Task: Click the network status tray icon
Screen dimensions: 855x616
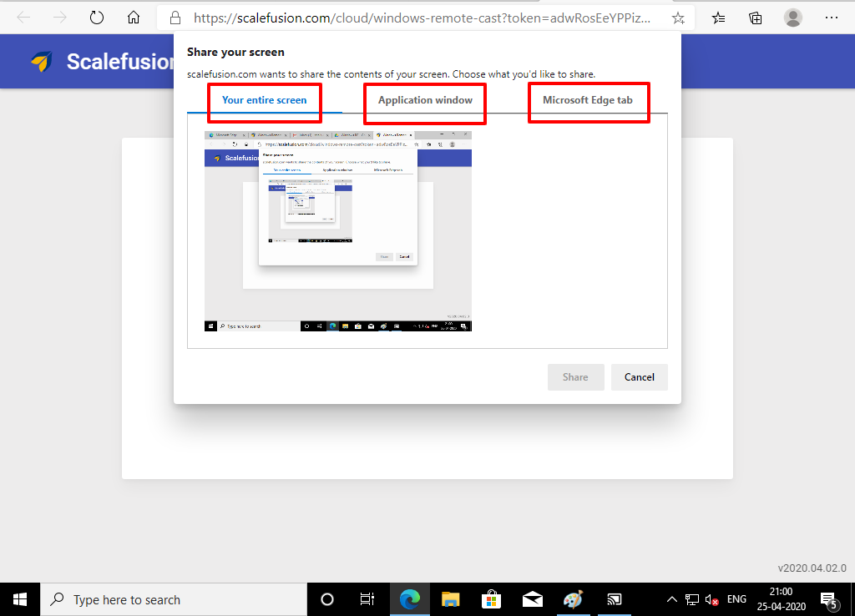Action: [x=692, y=599]
